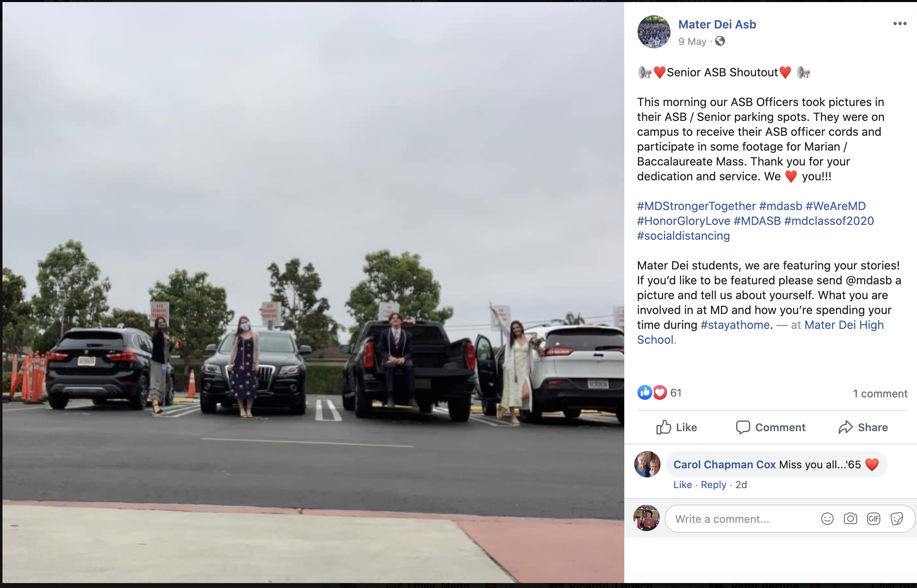Like the post with thumbs-up button
This screenshot has width=917, height=588.
pyautogui.click(x=676, y=427)
